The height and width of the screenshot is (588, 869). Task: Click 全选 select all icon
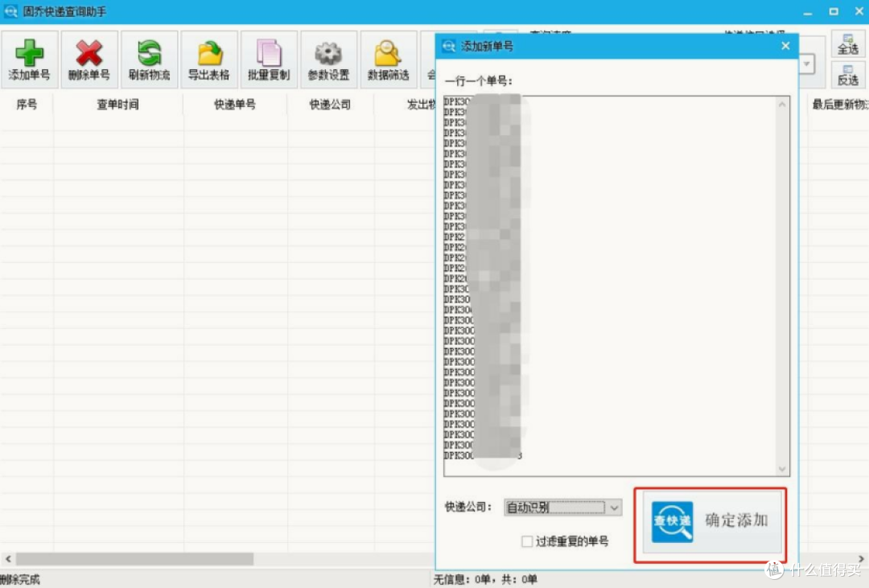click(x=848, y=43)
